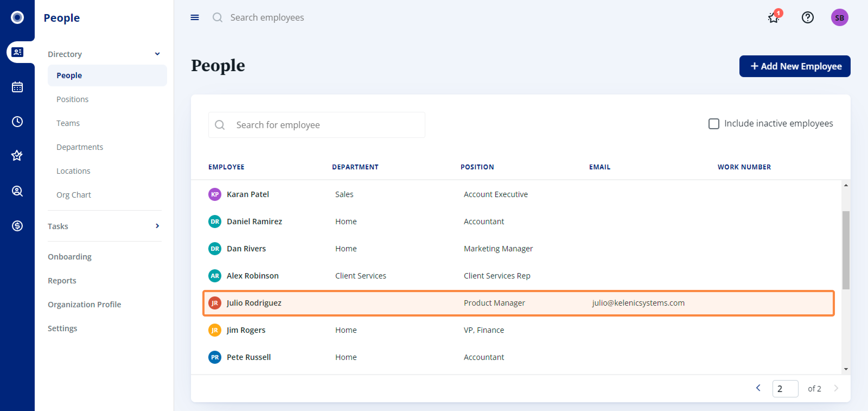The image size is (868, 411).
Task: Open Dan Rivers's employee record
Action: point(246,248)
